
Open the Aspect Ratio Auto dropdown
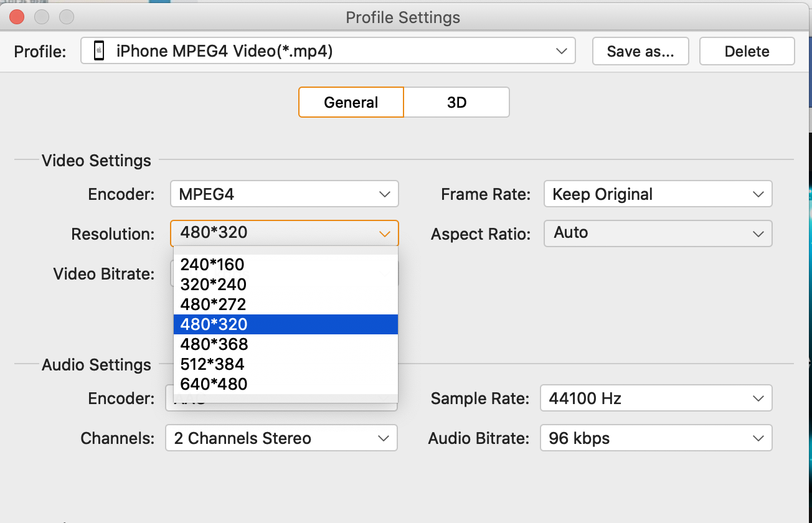[x=658, y=233]
